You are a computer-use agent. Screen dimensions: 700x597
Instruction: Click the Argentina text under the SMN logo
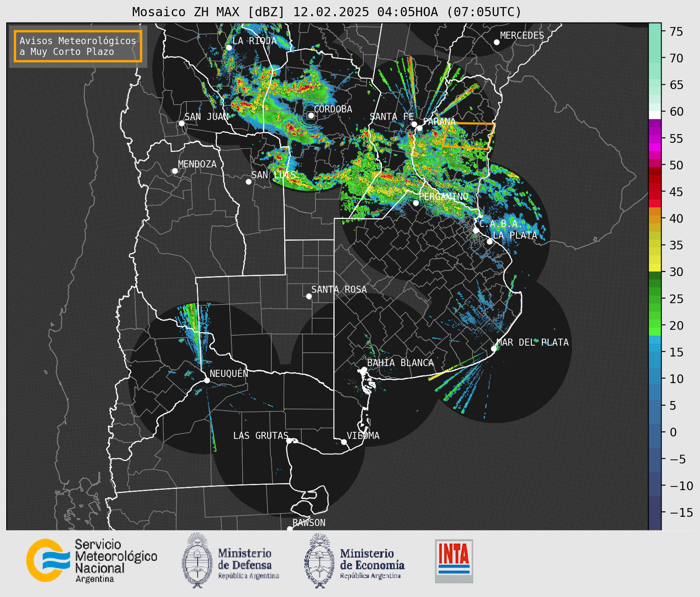pyautogui.click(x=95, y=579)
